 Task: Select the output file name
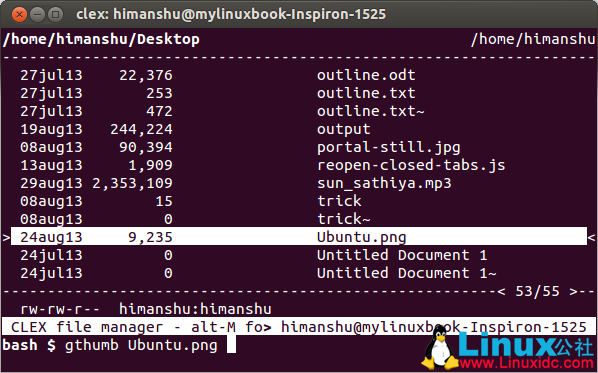pos(344,129)
